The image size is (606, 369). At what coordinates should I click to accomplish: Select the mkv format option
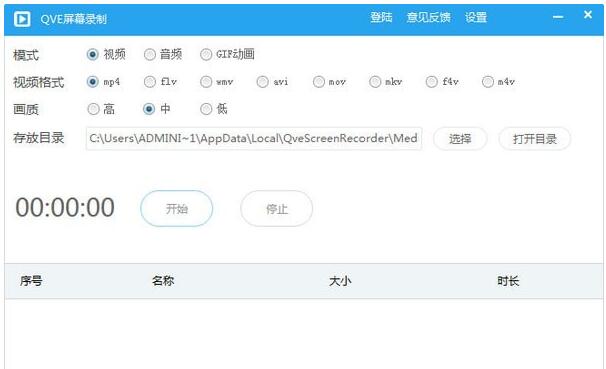click(x=375, y=82)
